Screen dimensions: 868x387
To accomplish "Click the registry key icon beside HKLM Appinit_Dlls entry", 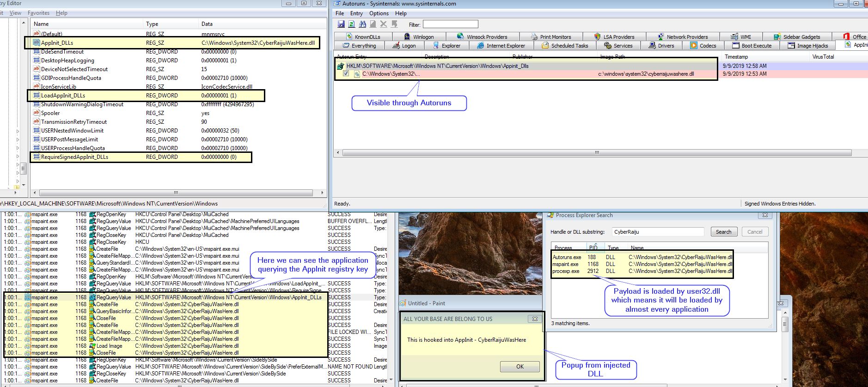I will coord(341,66).
